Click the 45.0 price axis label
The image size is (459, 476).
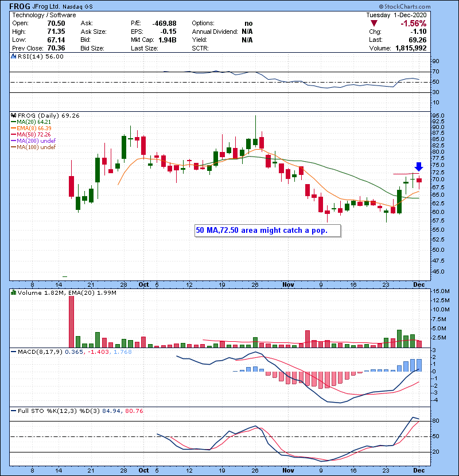point(438,272)
